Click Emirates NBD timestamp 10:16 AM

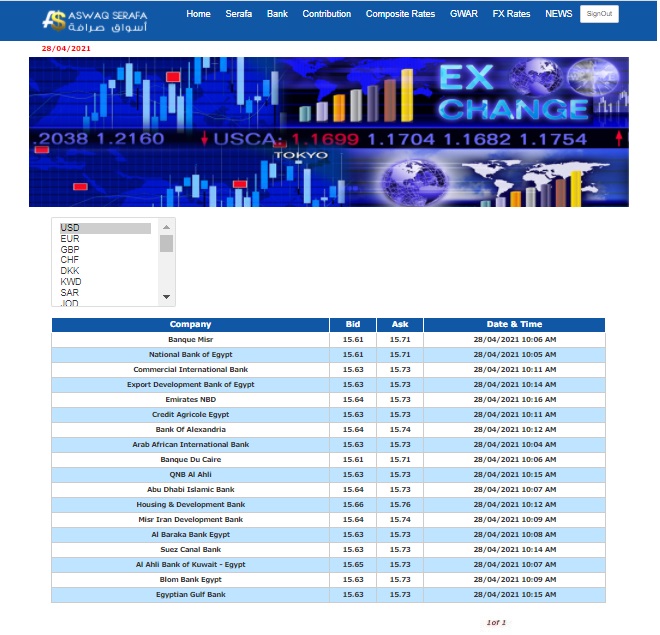click(x=515, y=400)
